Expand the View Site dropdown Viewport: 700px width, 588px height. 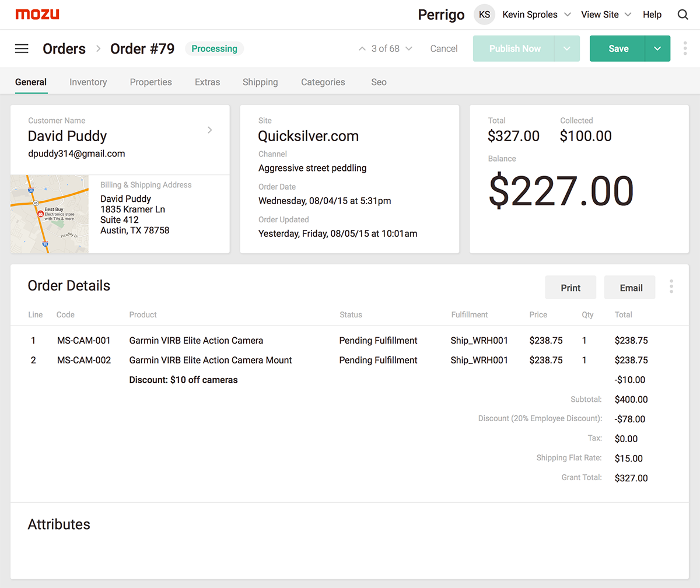628,15
